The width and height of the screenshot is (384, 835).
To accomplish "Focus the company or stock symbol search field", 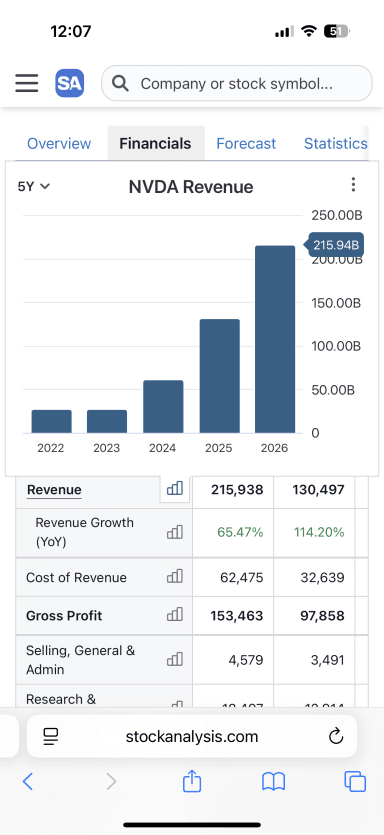I will point(236,83).
